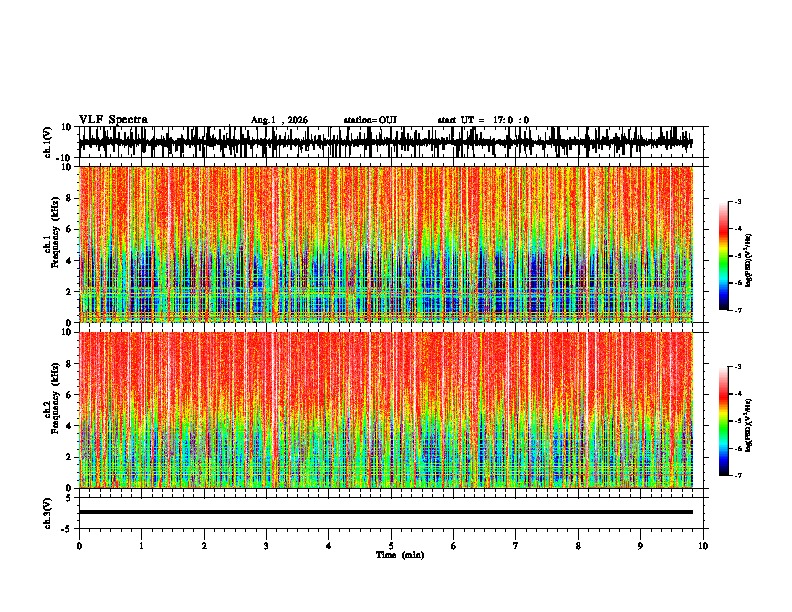This screenshot has height=612, width=792.
Task: Click the 'station=OUI' header label
Action: click(370, 120)
